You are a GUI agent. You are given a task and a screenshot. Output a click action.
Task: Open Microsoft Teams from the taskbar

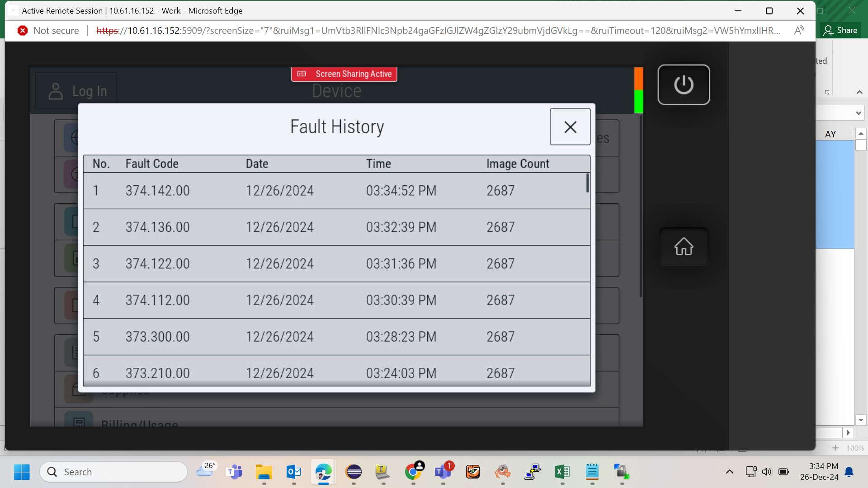[x=234, y=472]
